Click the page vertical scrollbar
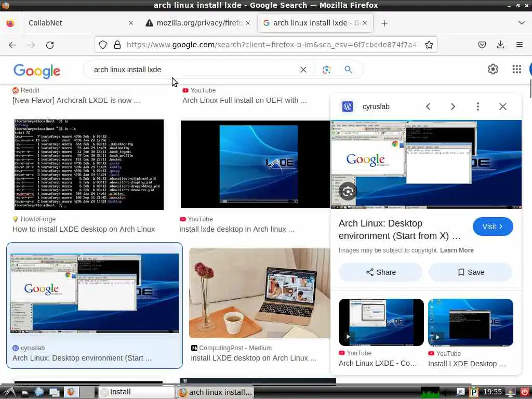The width and height of the screenshot is (532, 399). click(x=529, y=88)
